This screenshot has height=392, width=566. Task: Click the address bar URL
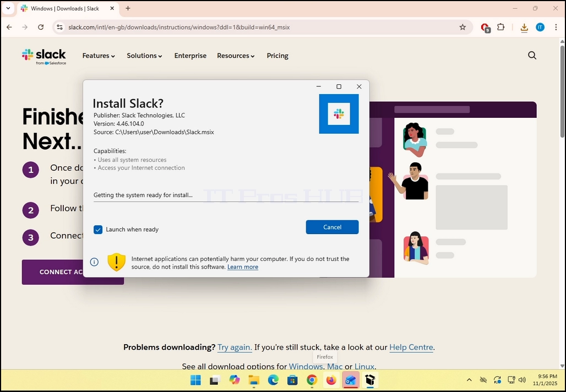(179, 27)
